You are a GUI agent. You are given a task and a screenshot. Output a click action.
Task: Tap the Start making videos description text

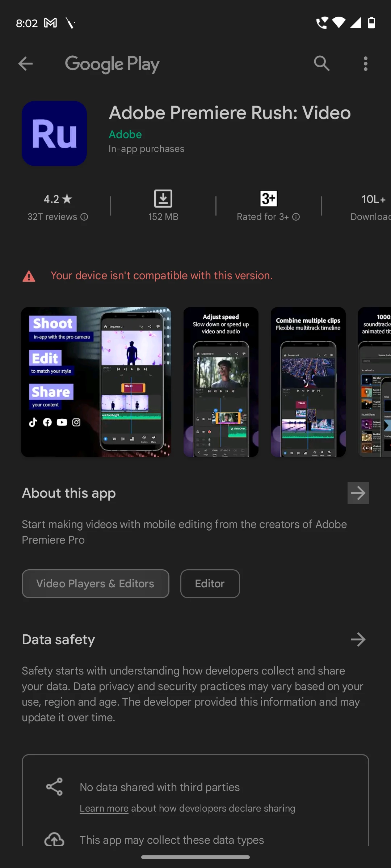coord(184,532)
